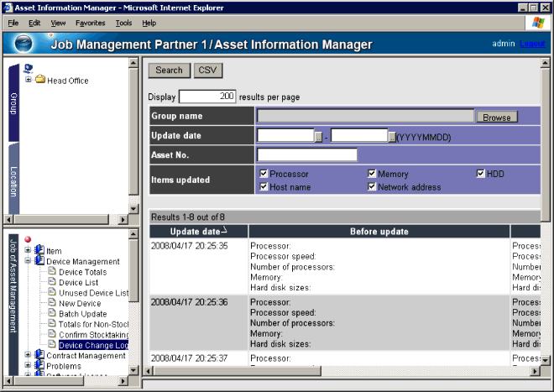
Task: Collapse the Device Management tree node
Action: [28, 262]
